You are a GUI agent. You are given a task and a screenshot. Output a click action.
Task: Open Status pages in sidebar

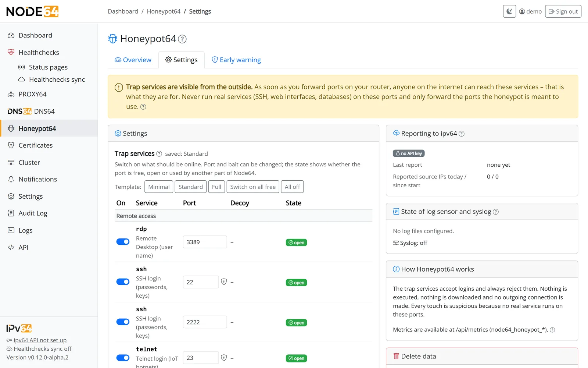coord(49,67)
